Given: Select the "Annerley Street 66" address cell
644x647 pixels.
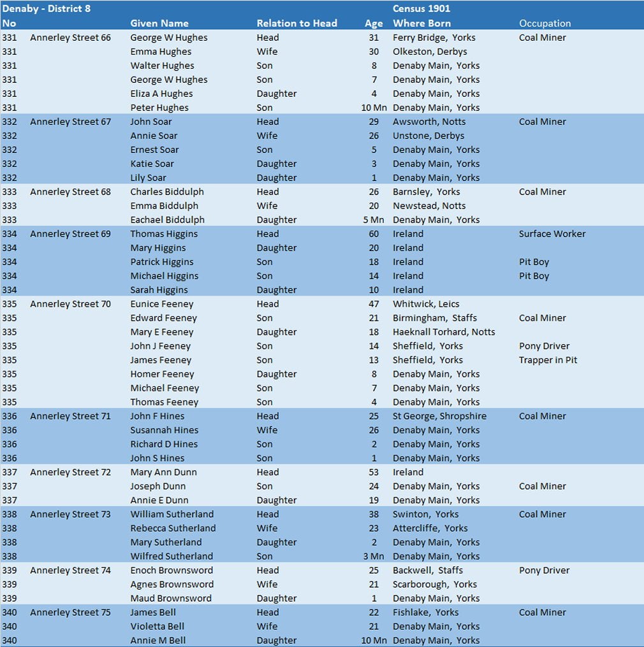Looking at the screenshot, I should (70, 38).
